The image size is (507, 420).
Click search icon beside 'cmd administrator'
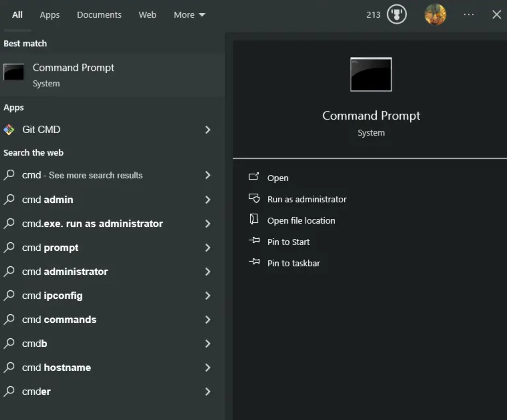tap(9, 271)
